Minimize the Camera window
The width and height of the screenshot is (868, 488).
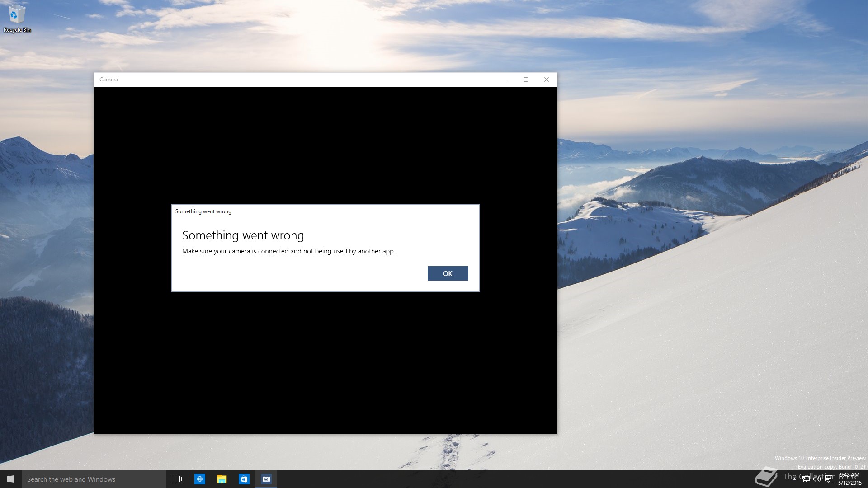tap(505, 80)
